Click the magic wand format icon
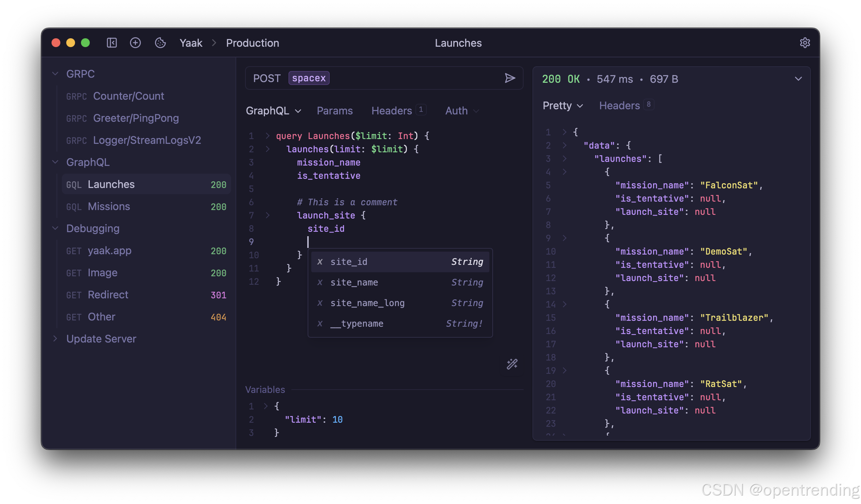The image size is (861, 504). [512, 364]
